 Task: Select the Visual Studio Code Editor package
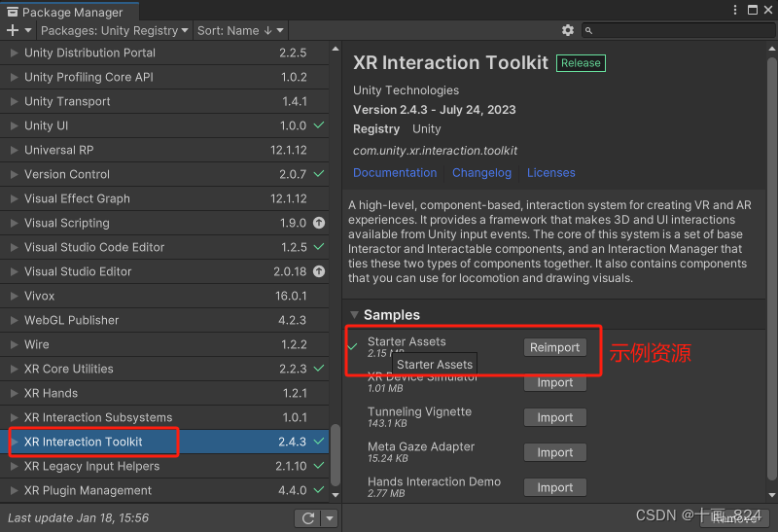coord(164,247)
